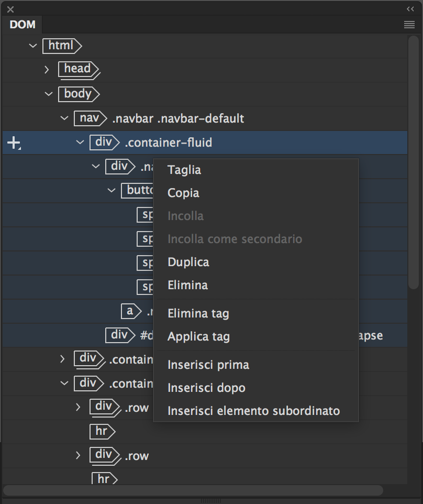Open the DOM panel options menu

pos(409,25)
